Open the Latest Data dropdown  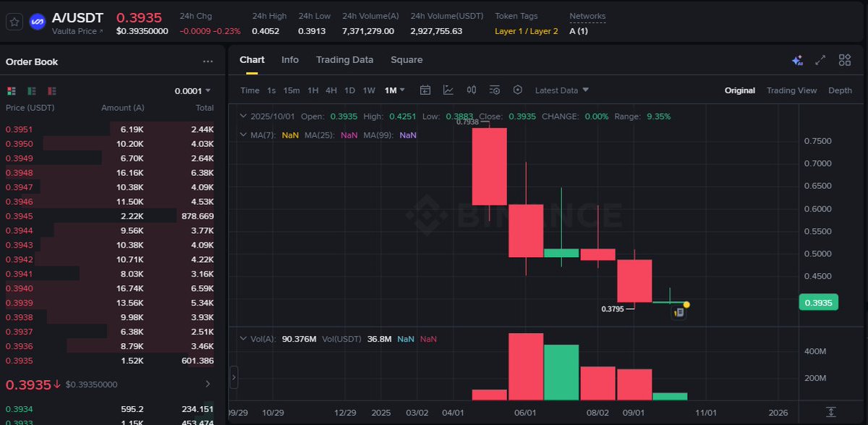[562, 91]
